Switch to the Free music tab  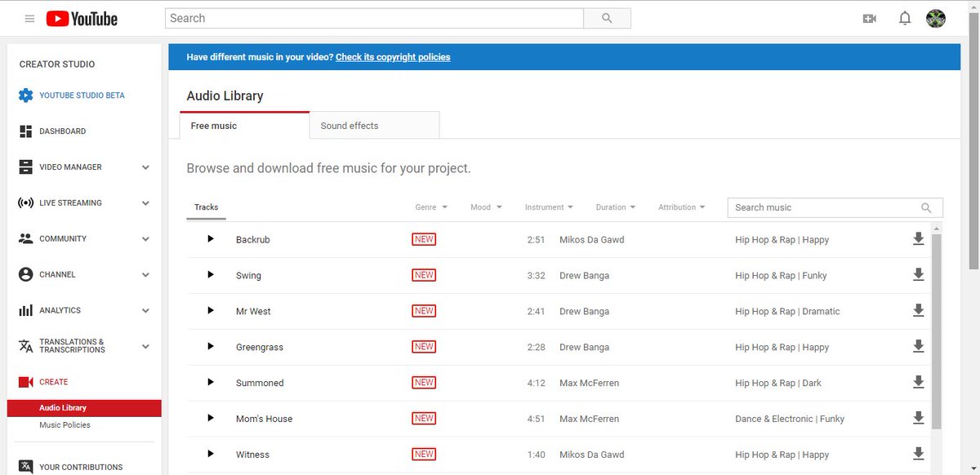(x=244, y=126)
